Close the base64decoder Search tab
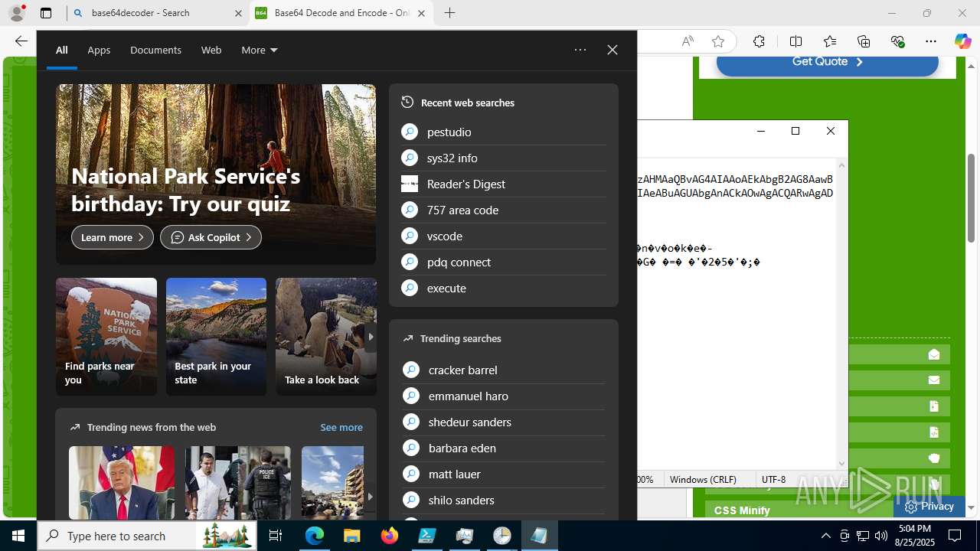 (x=237, y=13)
